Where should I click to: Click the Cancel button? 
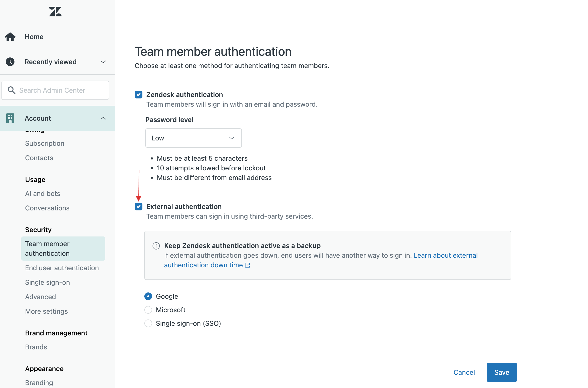(464, 372)
